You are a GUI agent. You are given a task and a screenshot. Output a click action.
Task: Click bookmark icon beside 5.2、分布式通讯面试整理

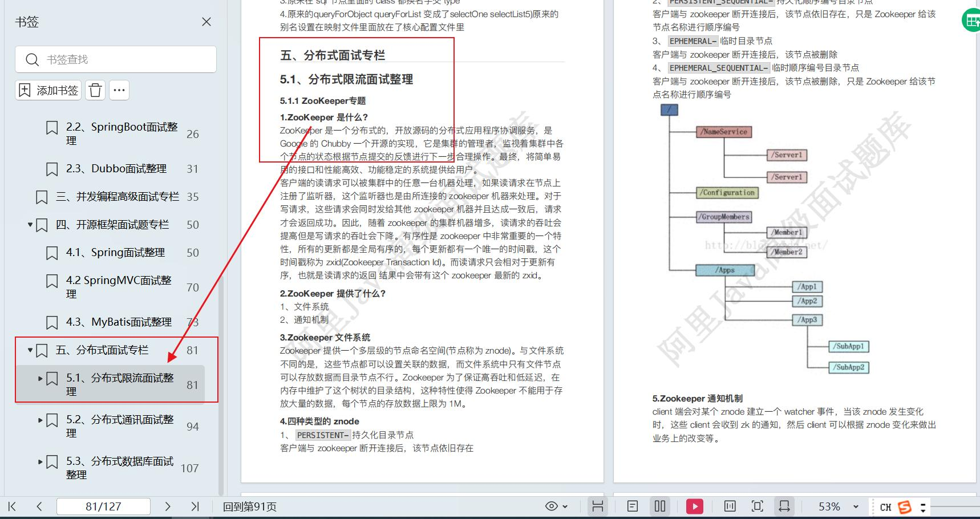(x=52, y=420)
